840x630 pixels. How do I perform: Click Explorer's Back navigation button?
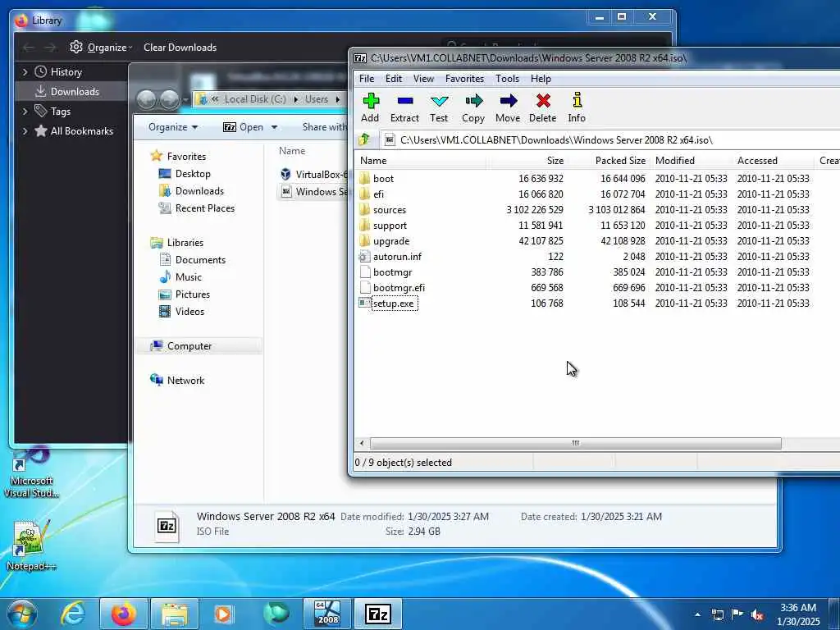(146, 99)
